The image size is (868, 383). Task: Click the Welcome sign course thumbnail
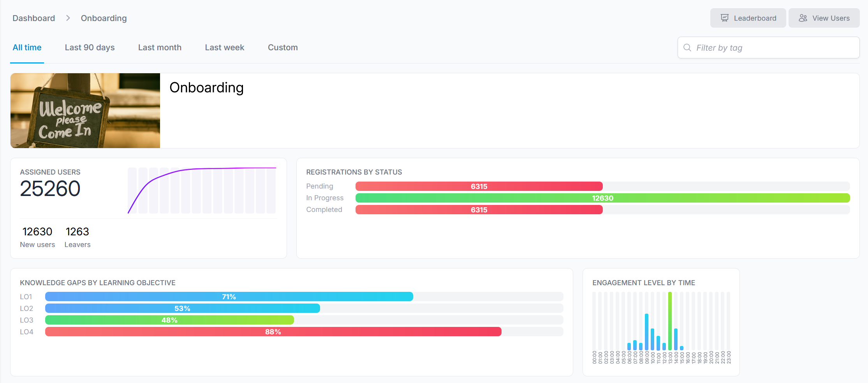click(x=85, y=111)
